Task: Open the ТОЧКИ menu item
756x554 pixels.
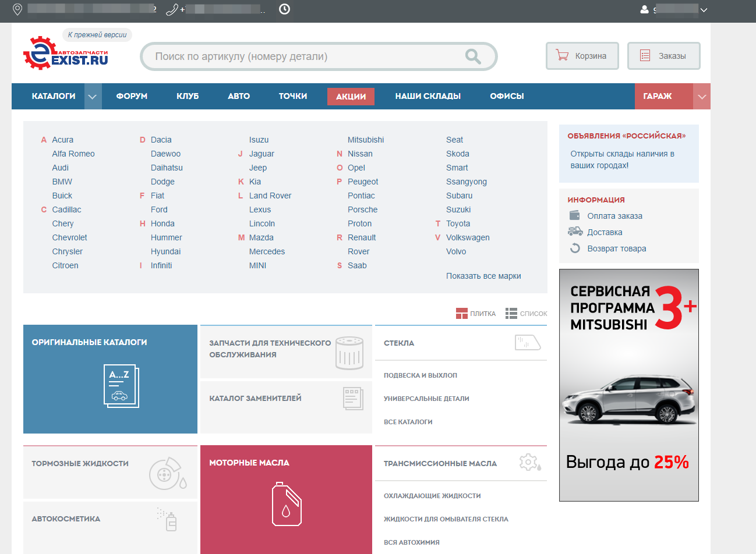Action: point(293,97)
